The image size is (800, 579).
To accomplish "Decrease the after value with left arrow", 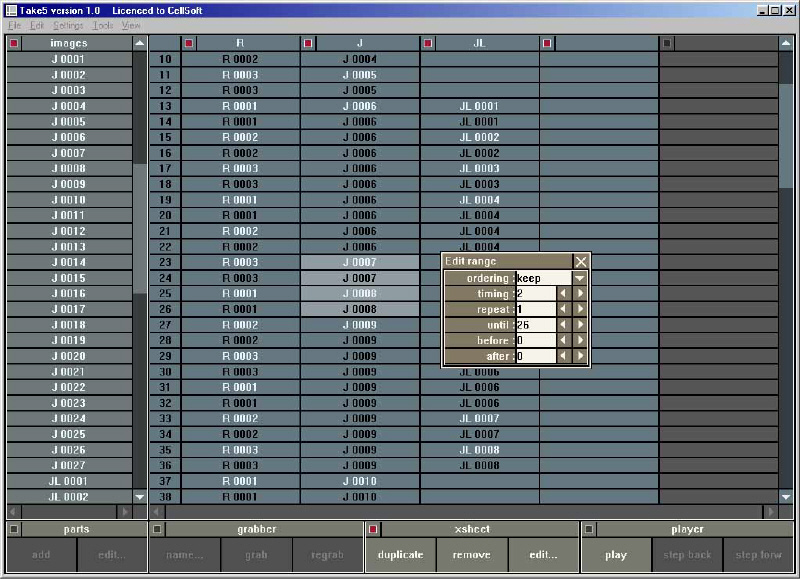I will tap(563, 356).
